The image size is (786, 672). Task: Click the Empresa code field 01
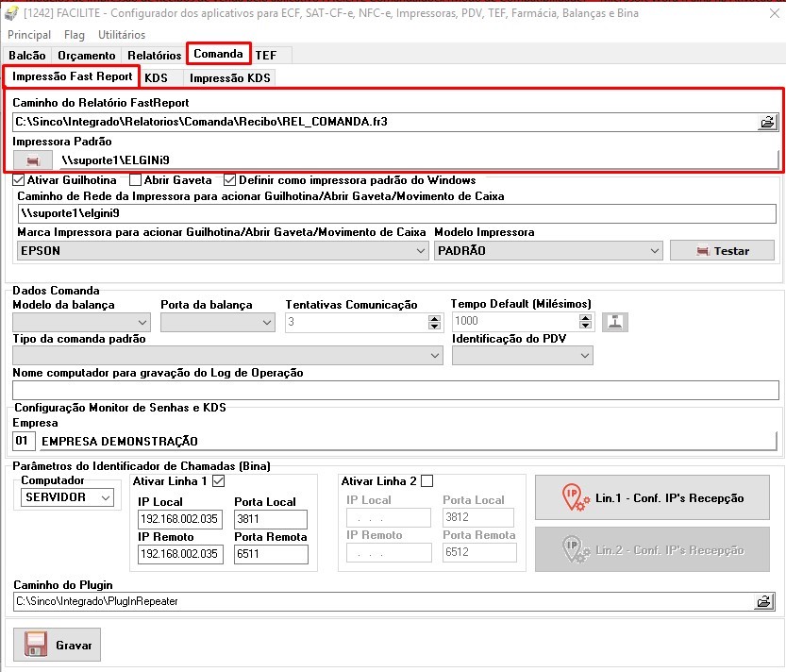coord(24,442)
